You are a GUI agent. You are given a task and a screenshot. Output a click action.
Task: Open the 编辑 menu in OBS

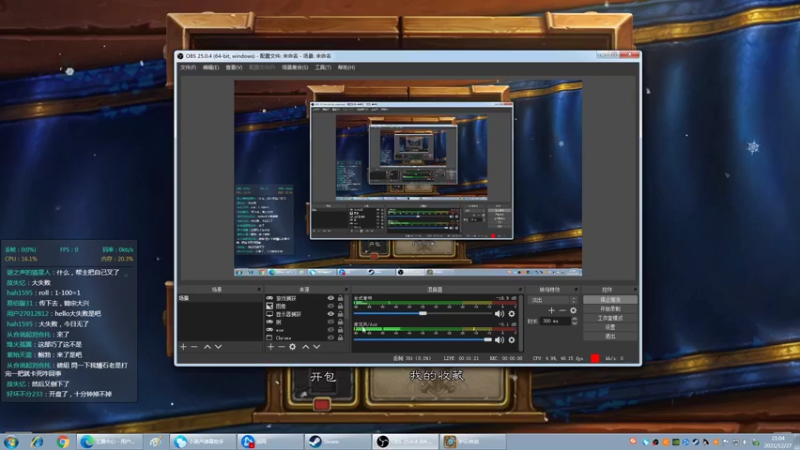pyautogui.click(x=211, y=67)
